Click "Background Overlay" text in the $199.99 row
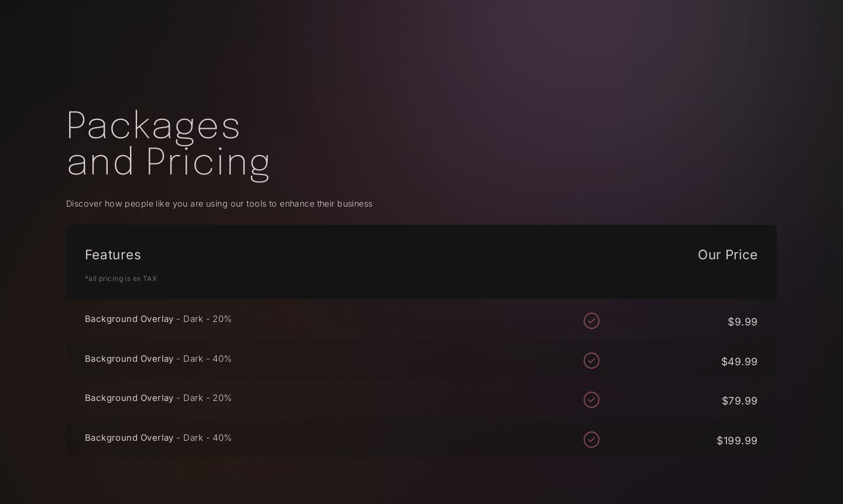Image resolution: width=843 pixels, height=504 pixels. pos(129,438)
